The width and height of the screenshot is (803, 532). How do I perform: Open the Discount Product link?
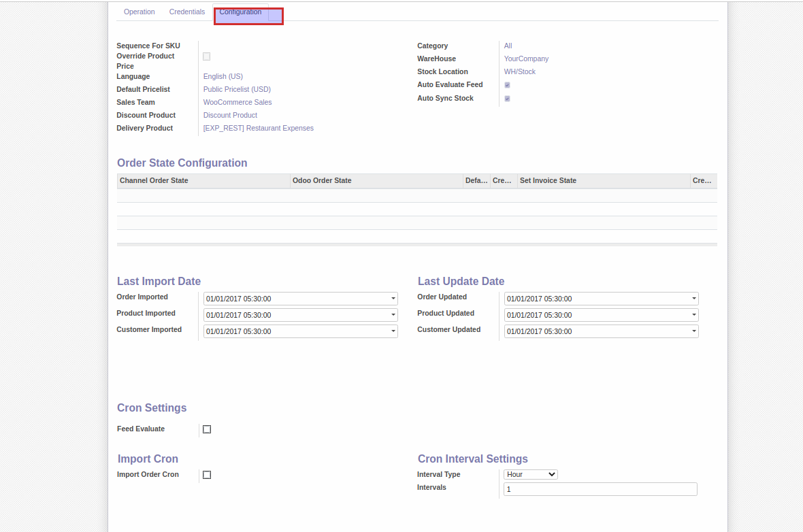tap(230, 115)
